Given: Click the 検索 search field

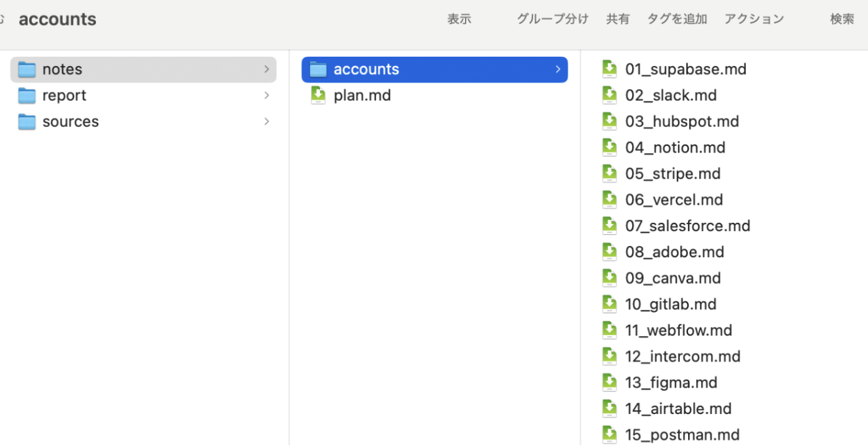Looking at the screenshot, I should [842, 19].
